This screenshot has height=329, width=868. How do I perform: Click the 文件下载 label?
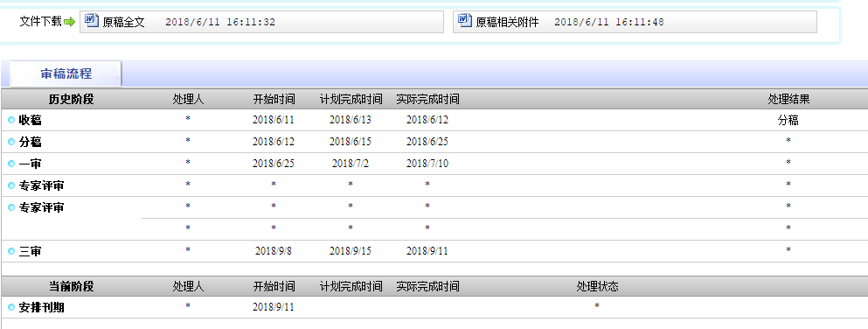[x=40, y=22]
